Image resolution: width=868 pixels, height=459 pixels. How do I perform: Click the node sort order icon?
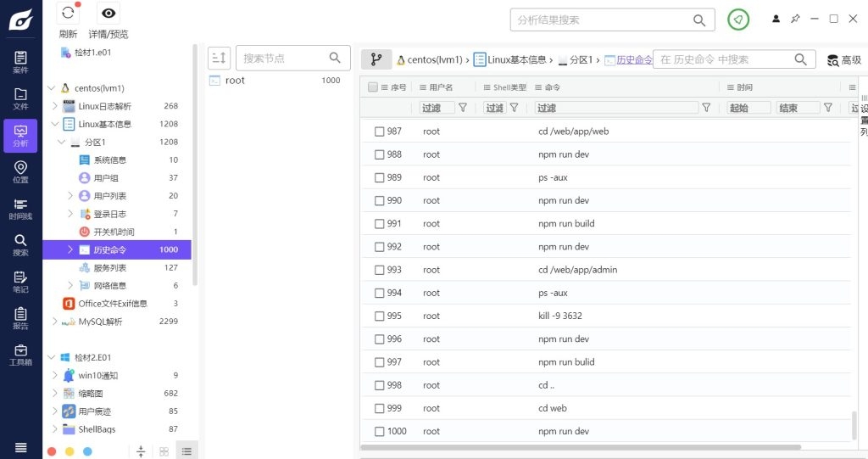coord(219,58)
